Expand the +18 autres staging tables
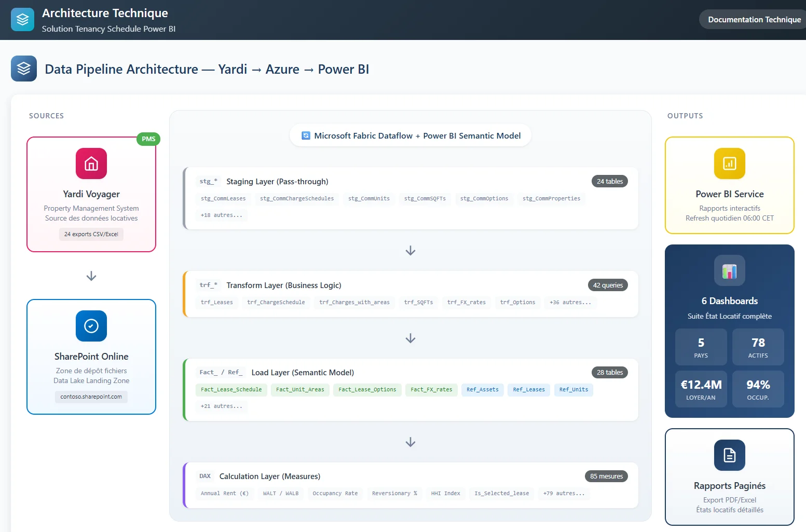Viewport: 806px width, 532px height. tap(222, 215)
